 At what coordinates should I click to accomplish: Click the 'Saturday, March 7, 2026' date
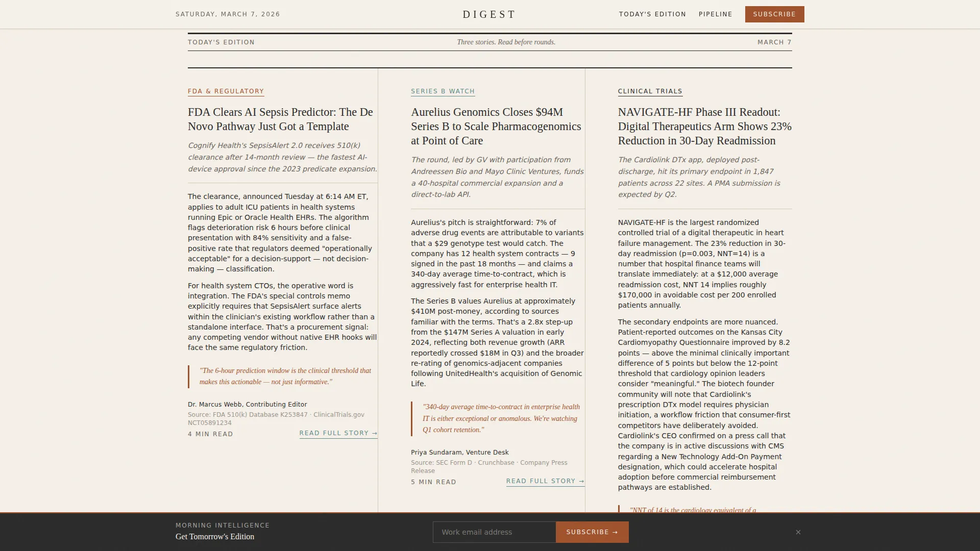pos(228,14)
